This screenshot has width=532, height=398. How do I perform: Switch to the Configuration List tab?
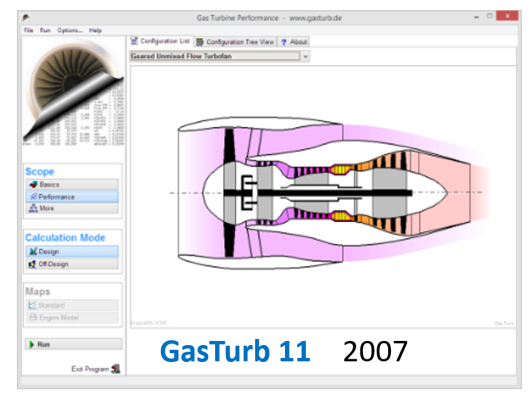161,41
